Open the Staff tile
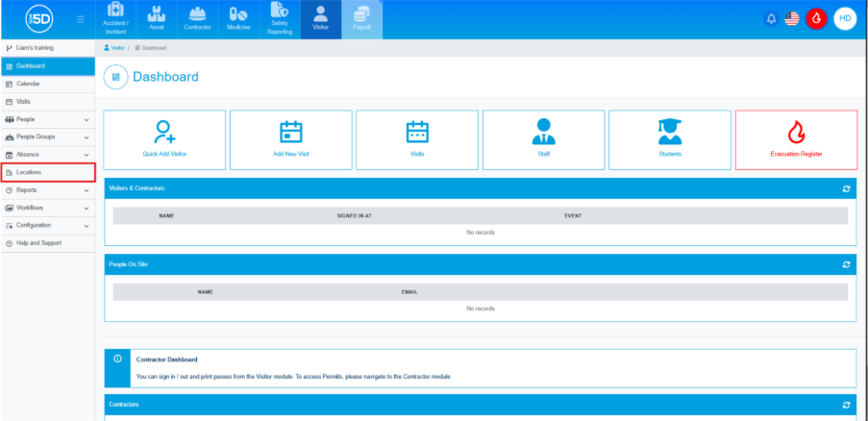The width and height of the screenshot is (868, 421). 543,139
